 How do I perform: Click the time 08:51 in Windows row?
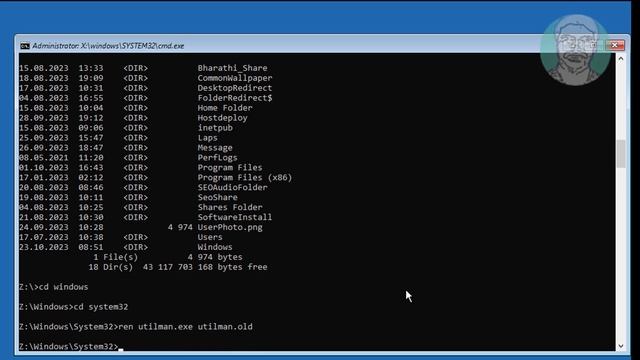pyautogui.click(x=91, y=247)
